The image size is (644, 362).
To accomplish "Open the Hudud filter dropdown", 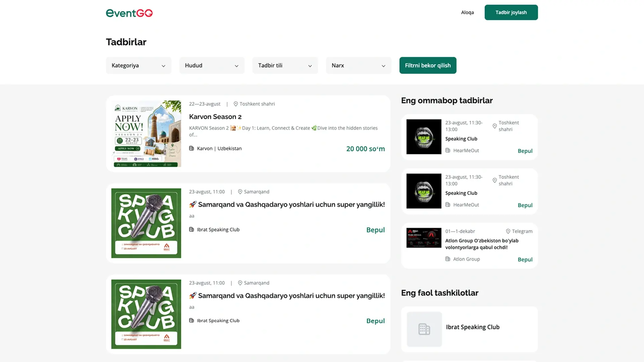I will coord(212,65).
